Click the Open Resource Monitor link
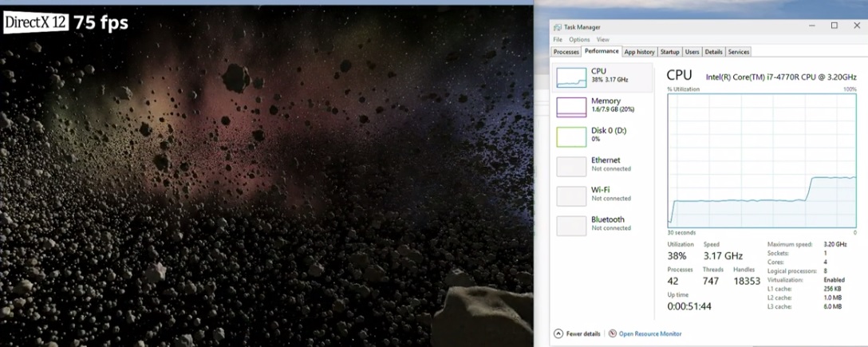The height and width of the screenshot is (347, 868). click(x=650, y=333)
